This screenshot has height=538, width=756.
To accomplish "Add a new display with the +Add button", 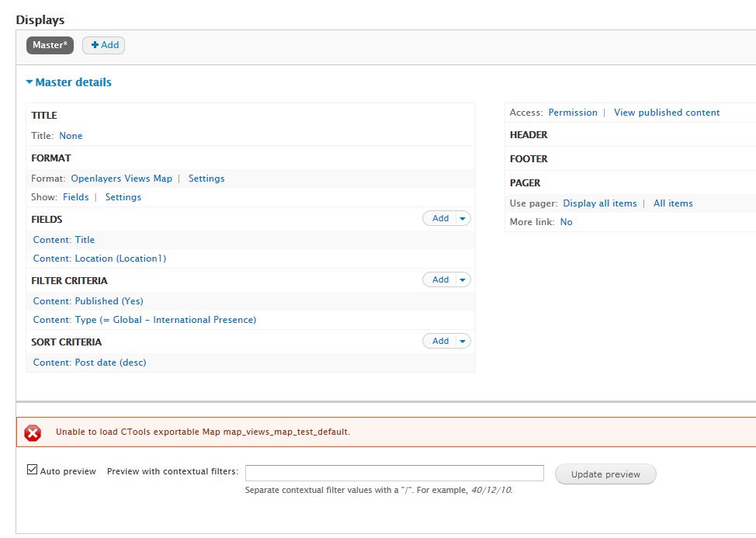I will pos(104,45).
